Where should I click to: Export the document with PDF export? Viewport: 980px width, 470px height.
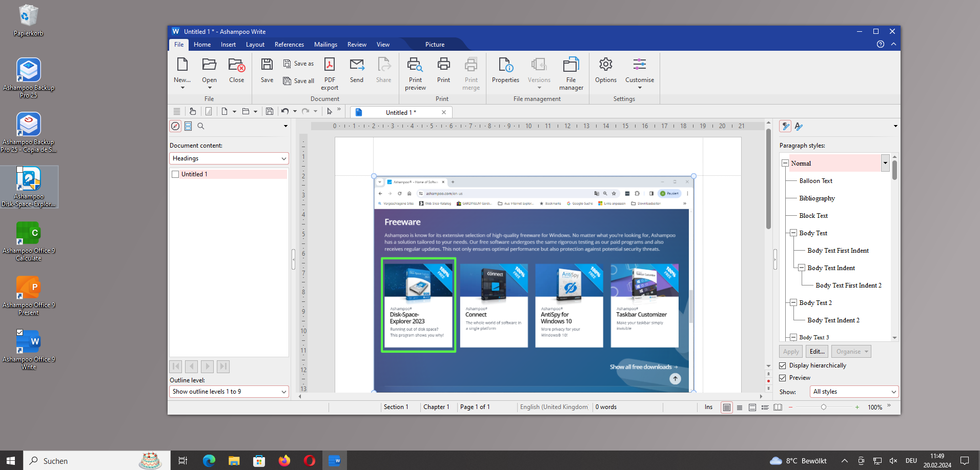[x=330, y=73]
